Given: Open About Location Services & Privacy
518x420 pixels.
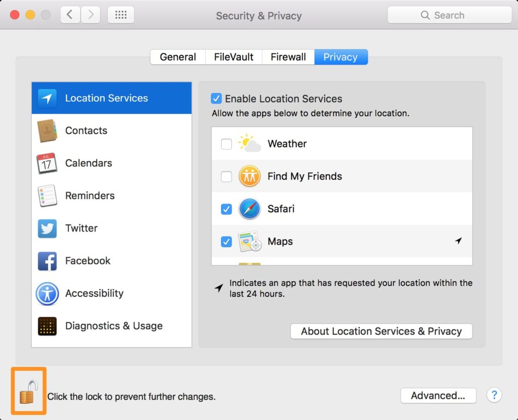Looking at the screenshot, I should tap(381, 331).
